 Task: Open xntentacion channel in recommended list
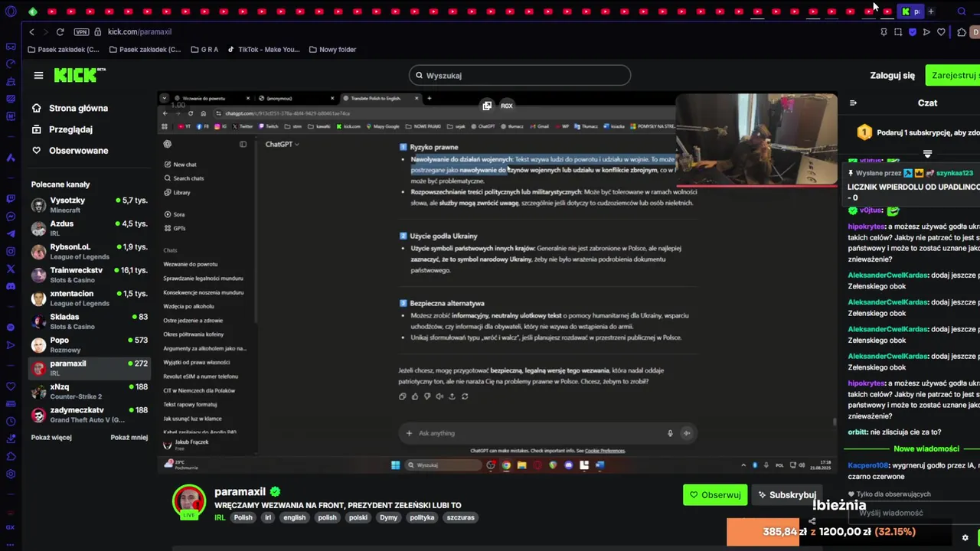pyautogui.click(x=90, y=298)
